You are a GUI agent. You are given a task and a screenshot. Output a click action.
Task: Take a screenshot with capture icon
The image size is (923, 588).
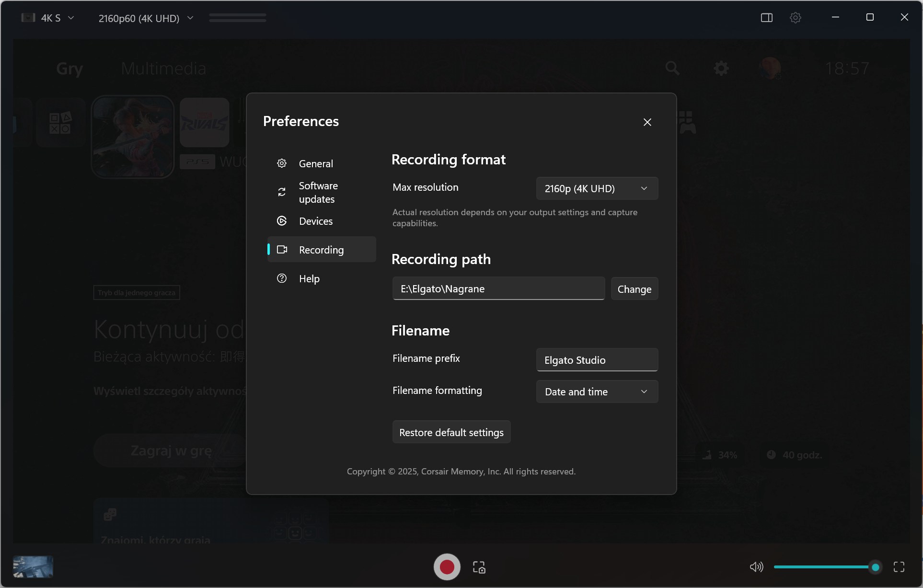[x=479, y=567]
